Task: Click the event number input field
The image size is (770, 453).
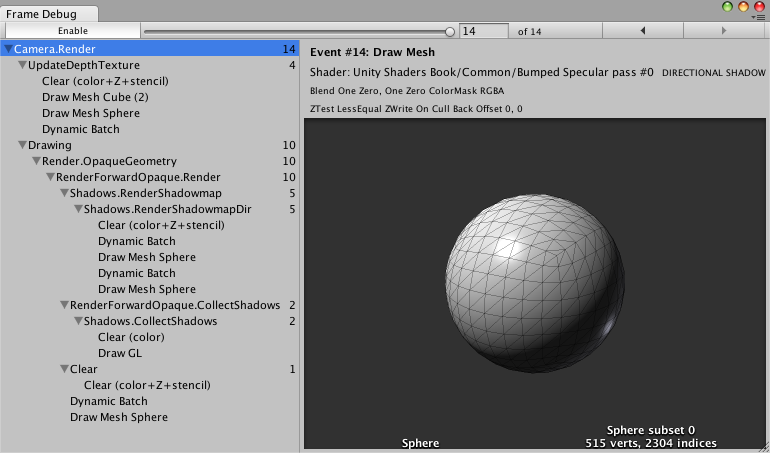Action: [x=483, y=31]
